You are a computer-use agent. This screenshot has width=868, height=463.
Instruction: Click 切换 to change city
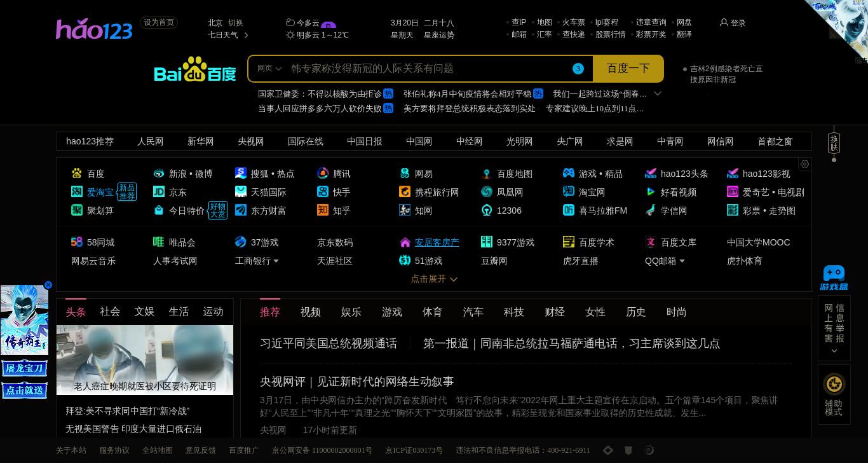tap(236, 22)
